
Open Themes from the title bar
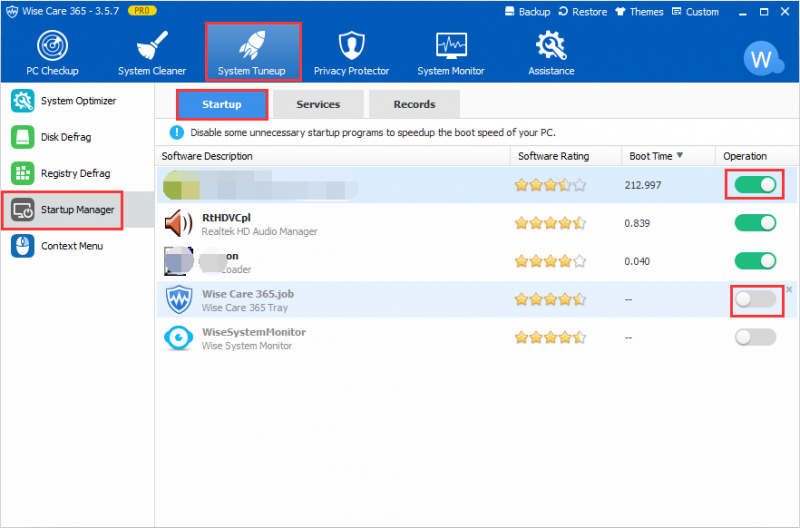pyautogui.click(x=639, y=12)
